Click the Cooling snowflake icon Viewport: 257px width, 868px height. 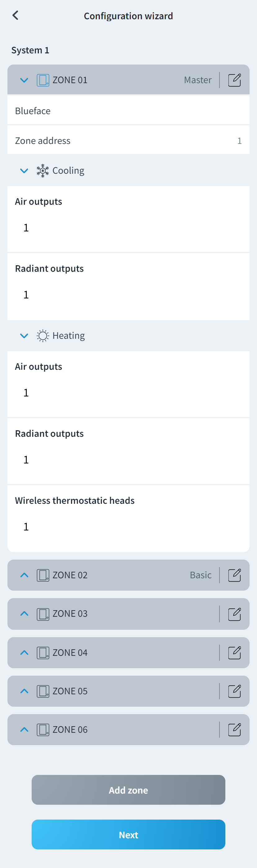(43, 171)
